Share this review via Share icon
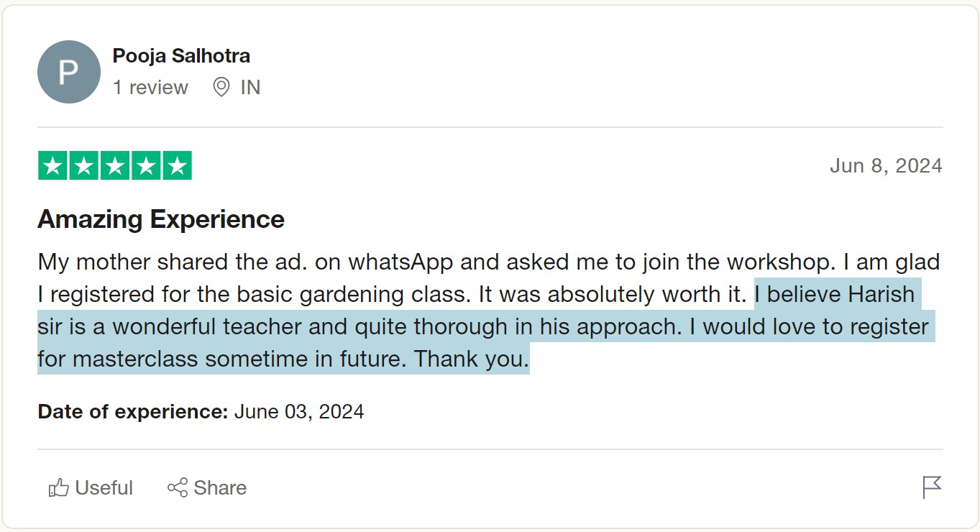The height and width of the screenshot is (532, 980). point(207,488)
